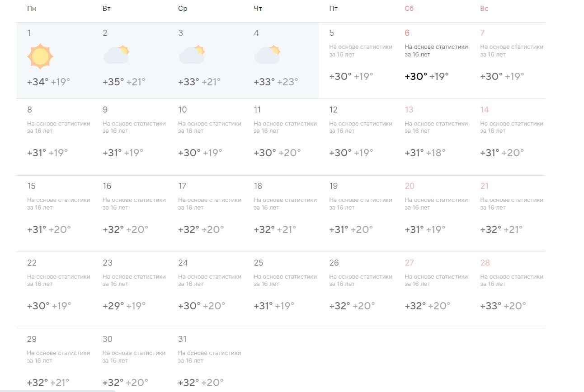
Task: Open day 18 showing +32° +21°
Action: (x=281, y=214)
